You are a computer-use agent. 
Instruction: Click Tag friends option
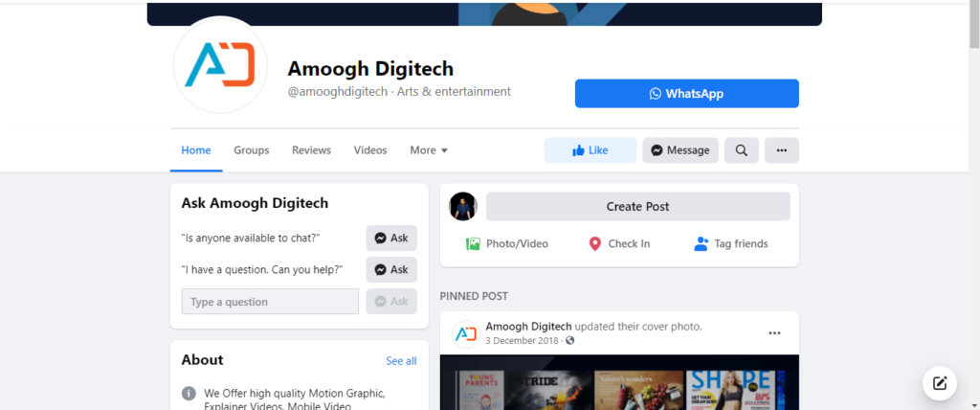(730, 244)
